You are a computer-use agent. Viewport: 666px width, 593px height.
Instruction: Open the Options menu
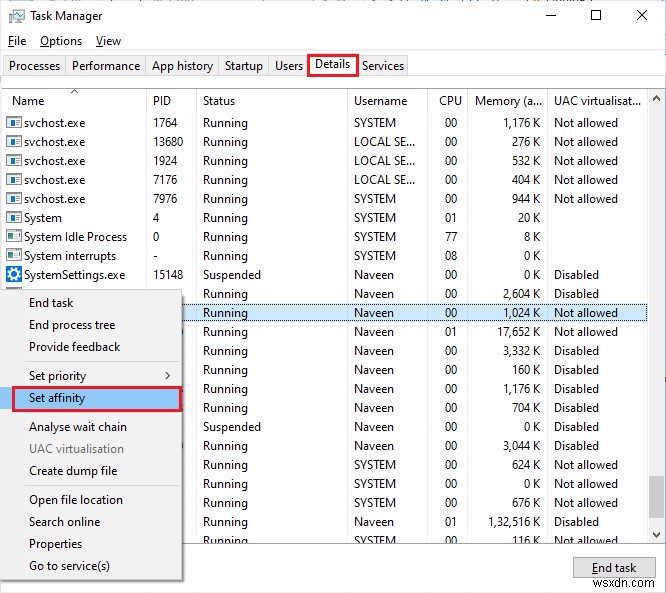(x=61, y=41)
